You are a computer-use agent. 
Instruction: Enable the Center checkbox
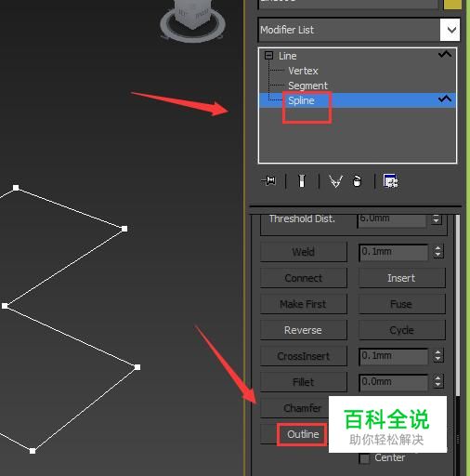point(364,458)
